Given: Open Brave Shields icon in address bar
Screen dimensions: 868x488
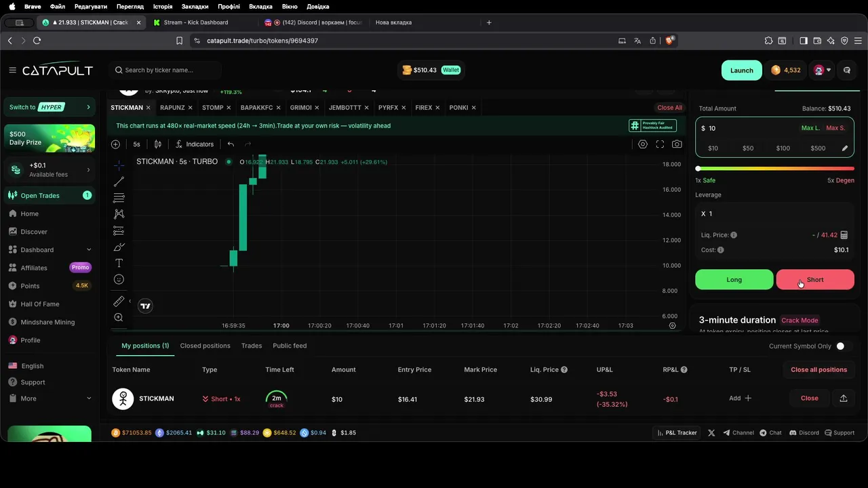Looking at the screenshot, I should coord(670,41).
